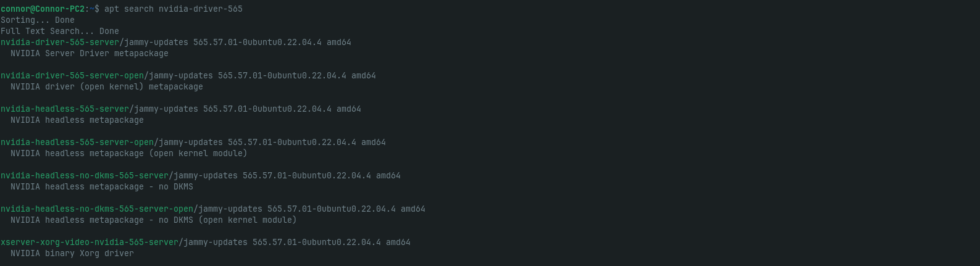Click 'NVIDIA Server Driver metapackage' description
Screen dimensions: 980x266
tap(90, 54)
